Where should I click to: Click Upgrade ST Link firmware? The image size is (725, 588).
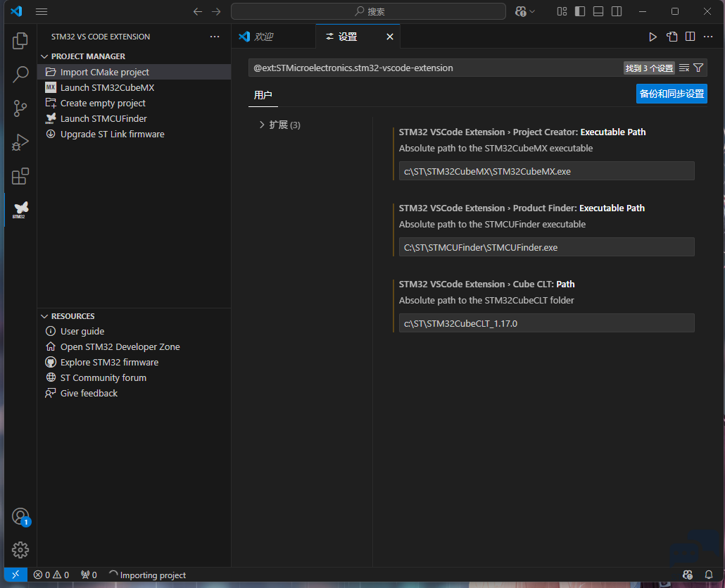(x=134, y=135)
